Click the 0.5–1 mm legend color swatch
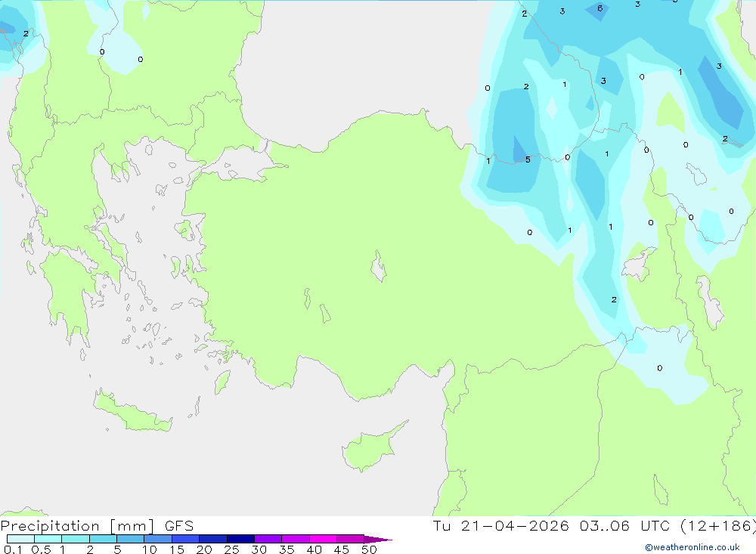The image size is (756, 554). pos(48,539)
